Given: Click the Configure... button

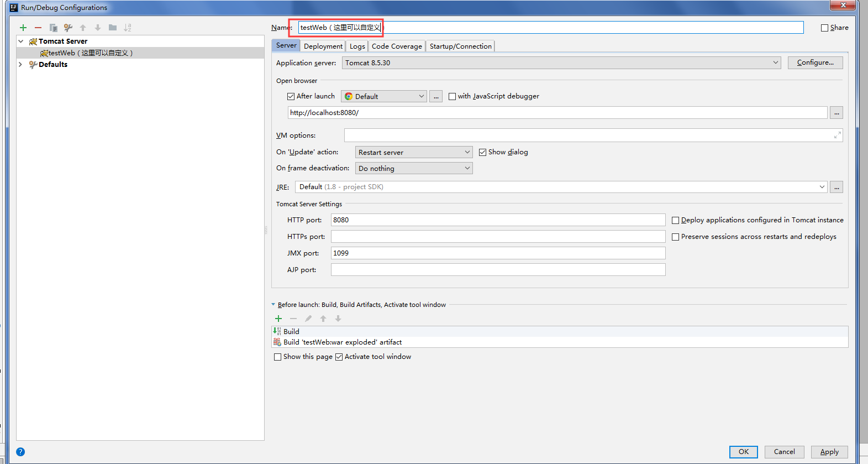Looking at the screenshot, I should pos(816,62).
